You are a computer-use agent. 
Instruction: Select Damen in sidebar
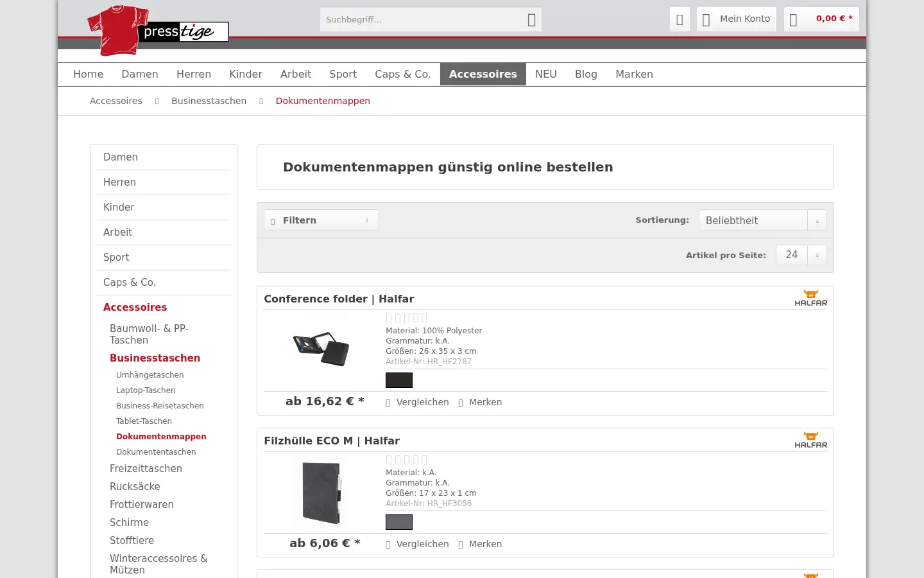tap(164, 157)
